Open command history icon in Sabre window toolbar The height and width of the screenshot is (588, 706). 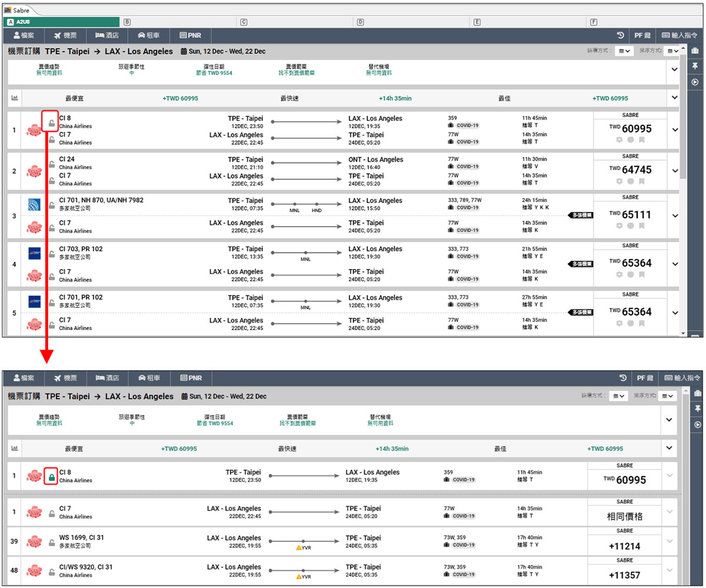click(x=621, y=35)
